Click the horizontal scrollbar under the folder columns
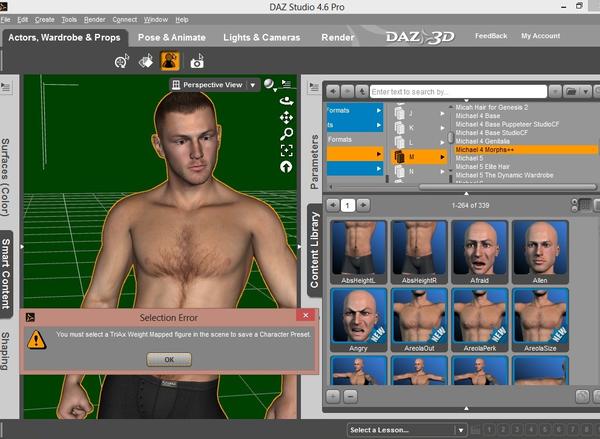The image size is (600, 439). [x=508, y=187]
